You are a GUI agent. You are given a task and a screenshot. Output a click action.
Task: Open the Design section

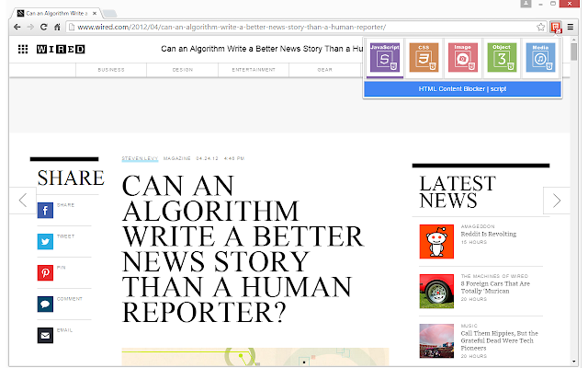pyautogui.click(x=183, y=70)
